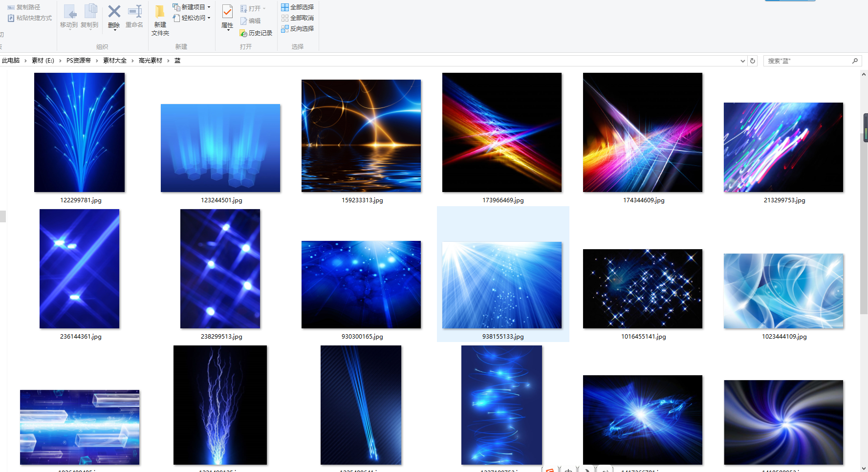Click 反向选择 to invert selection
The height and width of the screenshot is (472, 868).
click(x=298, y=29)
